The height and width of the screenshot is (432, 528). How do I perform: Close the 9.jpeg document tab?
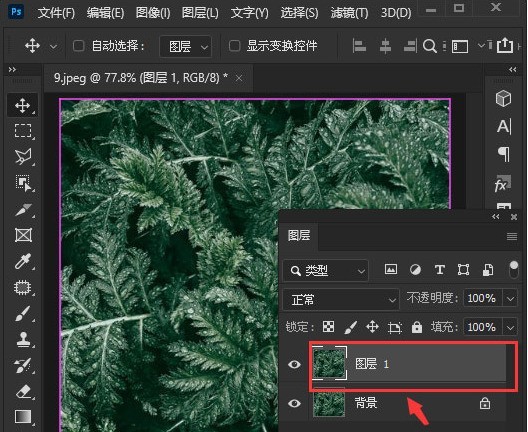pyautogui.click(x=239, y=78)
